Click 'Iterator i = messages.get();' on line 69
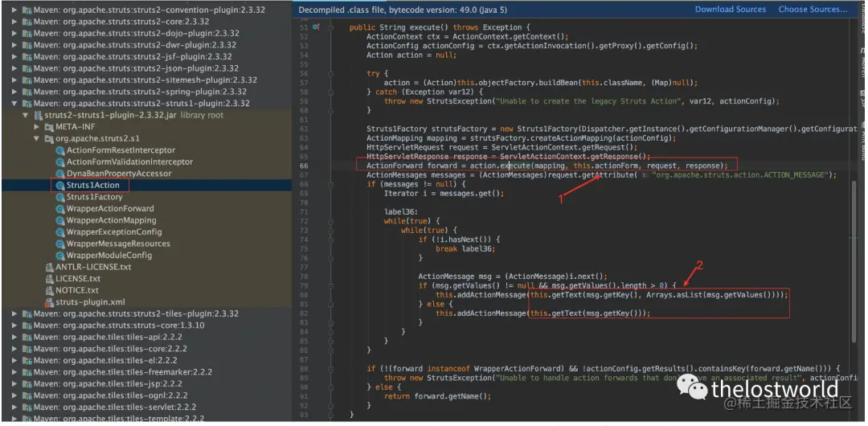This screenshot has width=868, height=426. 444,194
